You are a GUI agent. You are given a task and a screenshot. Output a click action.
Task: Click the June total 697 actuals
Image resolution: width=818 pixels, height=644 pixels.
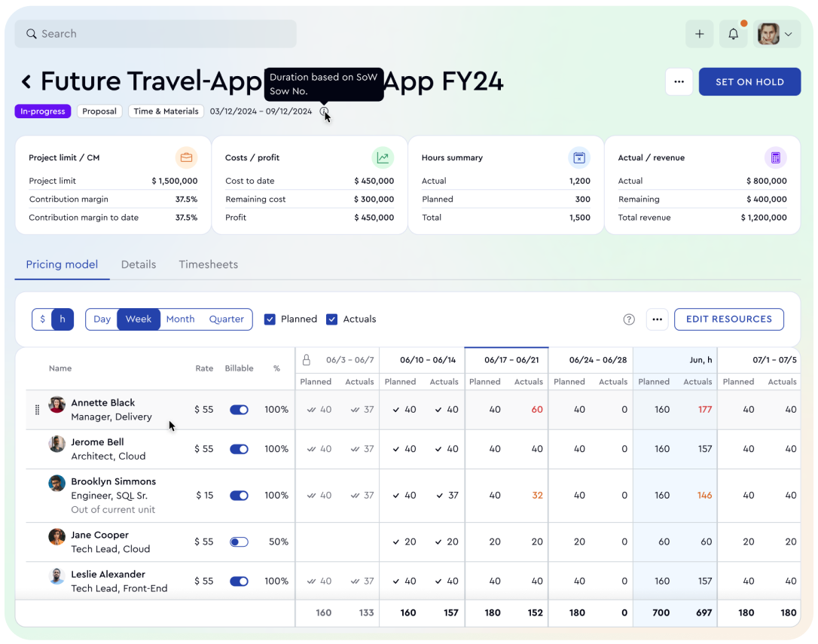pyautogui.click(x=704, y=612)
